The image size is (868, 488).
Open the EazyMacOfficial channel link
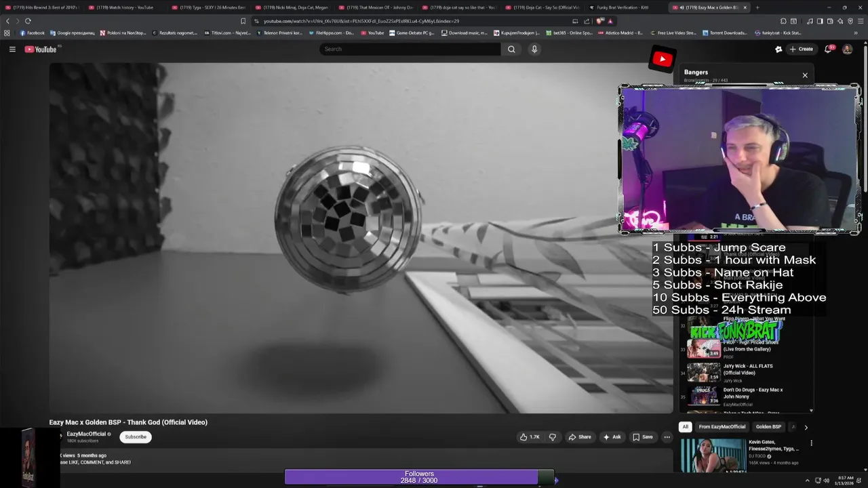pyautogui.click(x=86, y=434)
